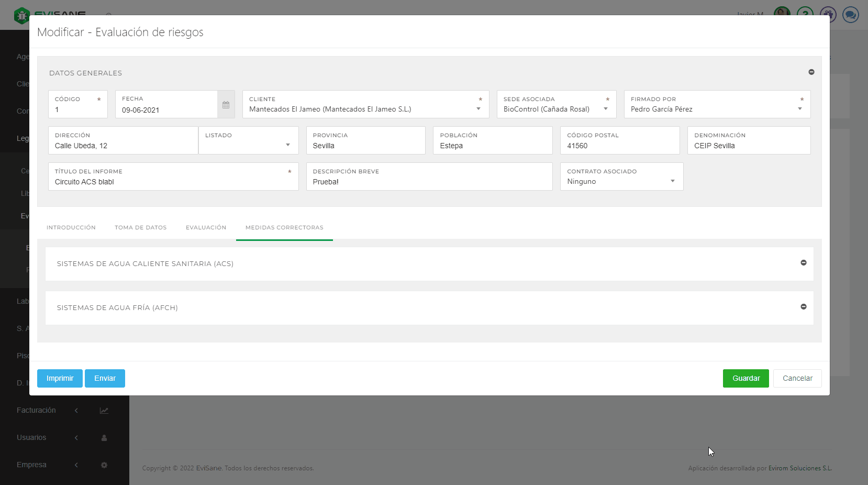Switch to the Introducción tab
868x485 pixels.
[71, 228]
